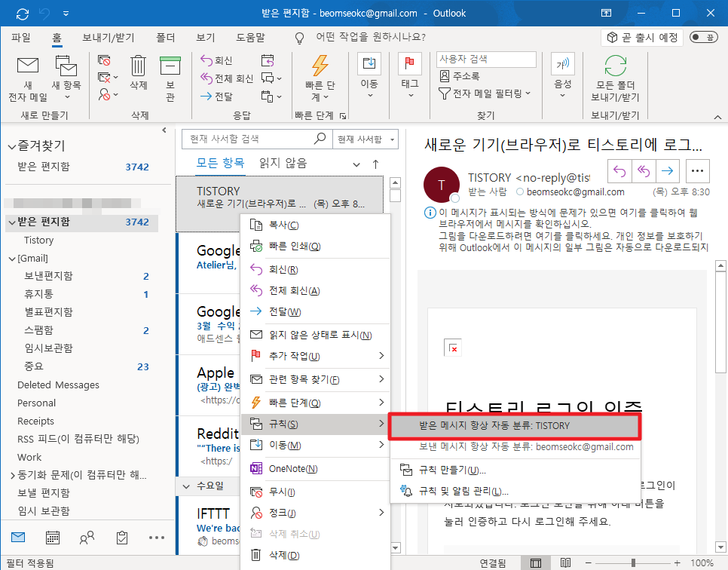728x570 pixels.
Task: Click the sync icon in the title bar
Action: pos(23,14)
